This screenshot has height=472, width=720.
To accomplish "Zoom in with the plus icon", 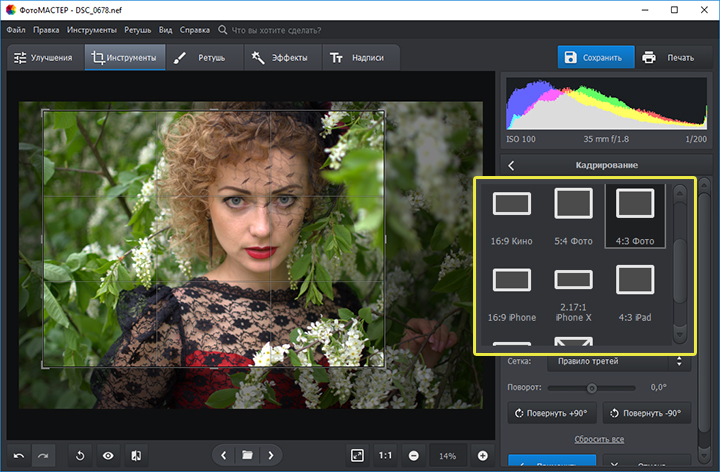I will [x=483, y=455].
